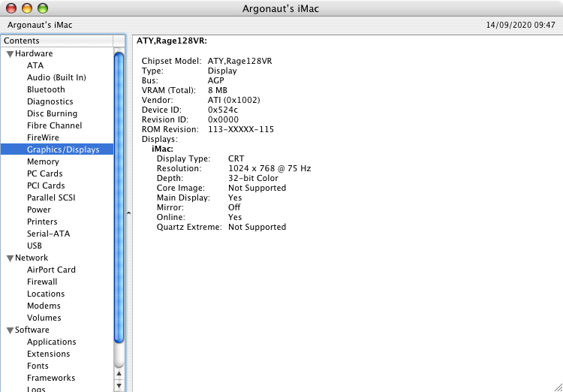Screen dimensions: 563x392
Task: Show the Extensions list
Action: point(48,354)
